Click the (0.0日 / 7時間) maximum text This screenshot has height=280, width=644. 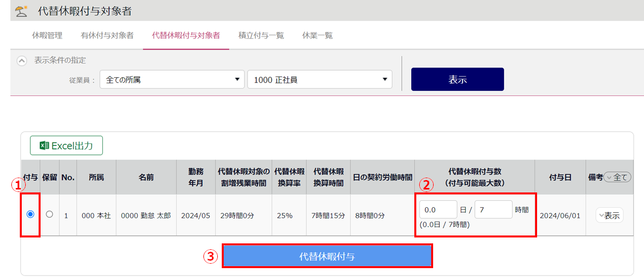click(445, 225)
